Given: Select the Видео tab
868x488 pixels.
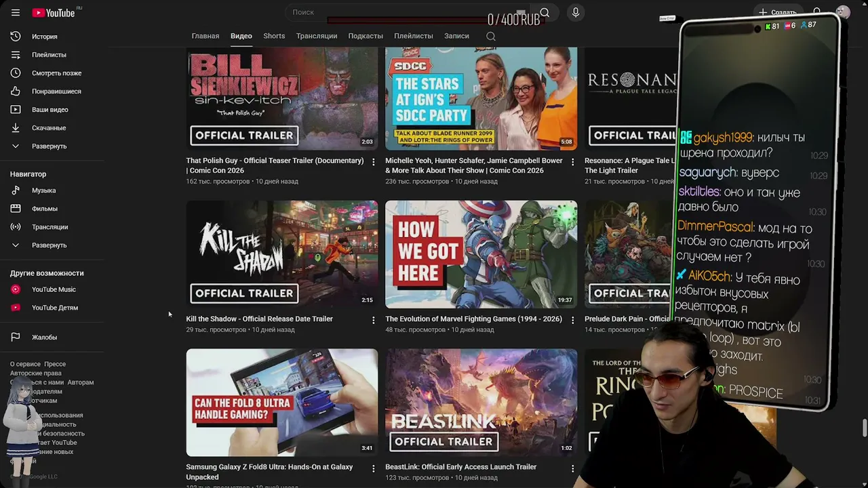Looking at the screenshot, I should pyautogui.click(x=241, y=36).
